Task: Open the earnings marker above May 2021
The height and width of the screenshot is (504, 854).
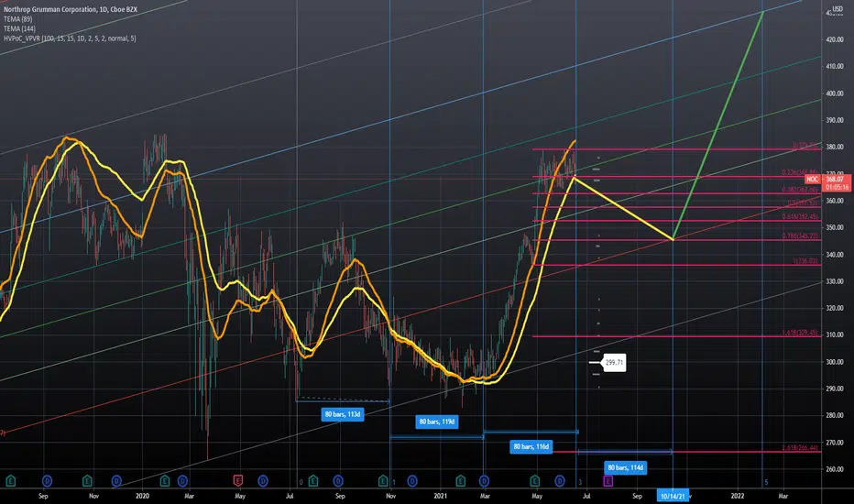Action: [x=535, y=480]
